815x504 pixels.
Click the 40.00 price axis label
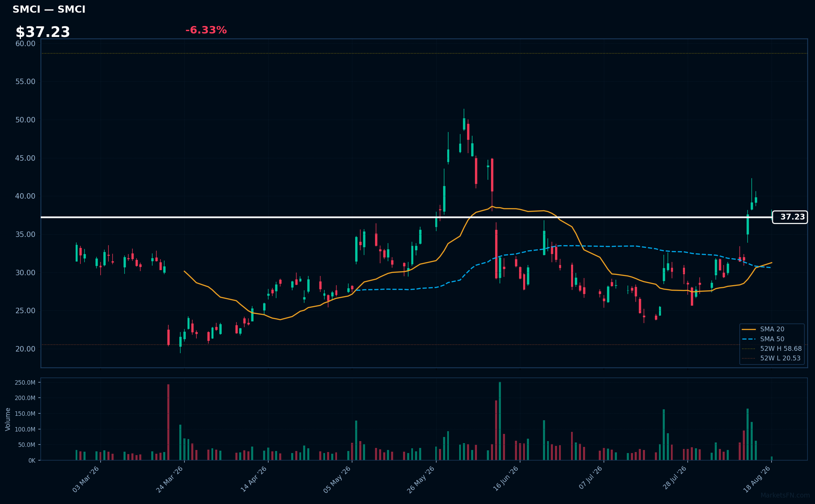pyautogui.click(x=25, y=196)
